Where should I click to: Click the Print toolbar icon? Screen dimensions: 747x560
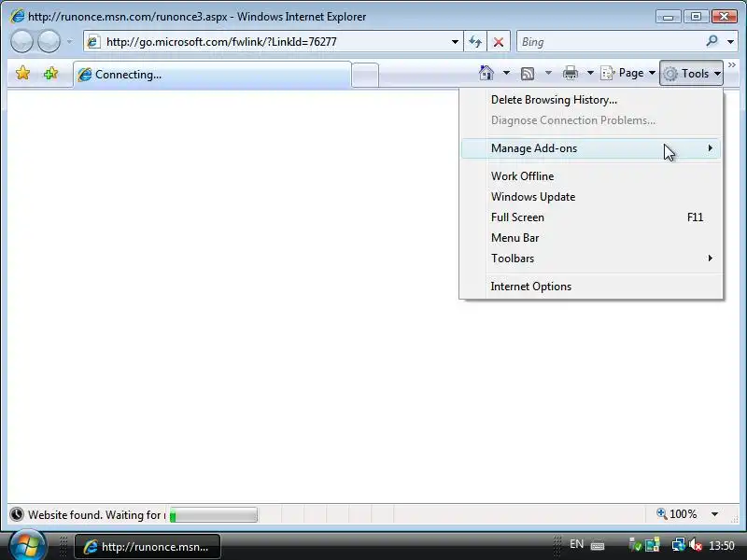(571, 74)
